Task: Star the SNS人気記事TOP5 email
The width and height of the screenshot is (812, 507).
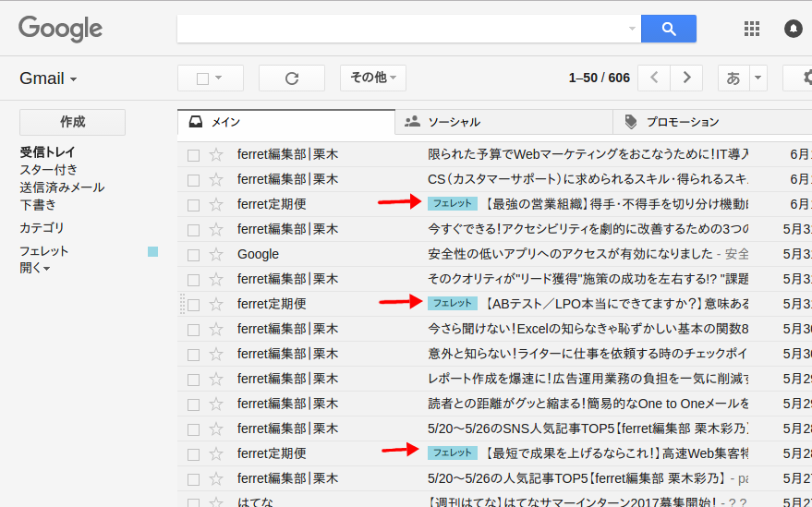Action: (x=216, y=429)
